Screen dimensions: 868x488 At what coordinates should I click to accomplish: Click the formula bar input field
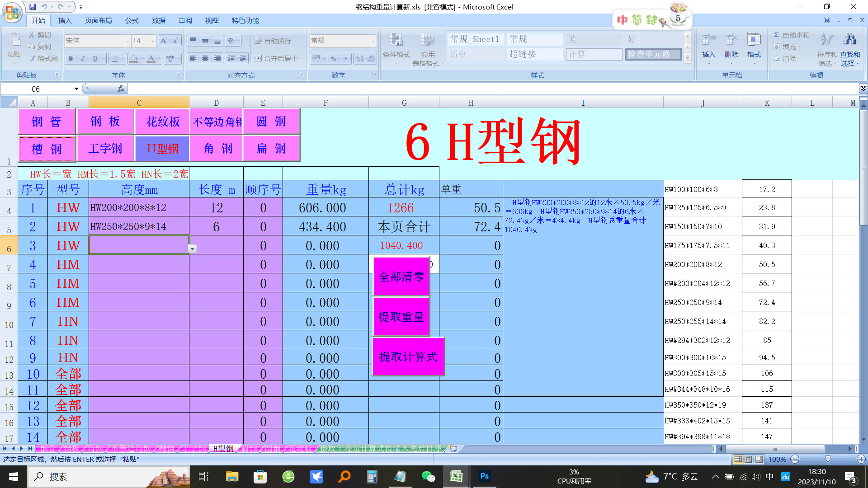pyautogui.click(x=493, y=89)
